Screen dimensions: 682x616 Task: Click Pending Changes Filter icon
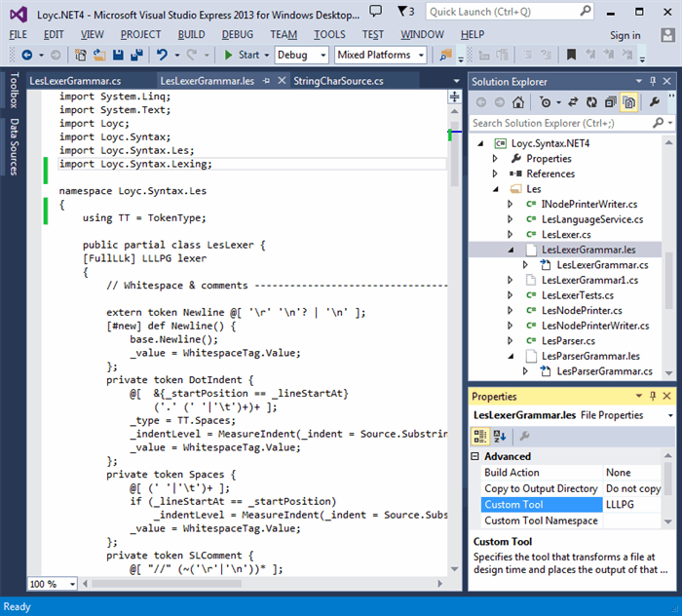tap(545, 102)
